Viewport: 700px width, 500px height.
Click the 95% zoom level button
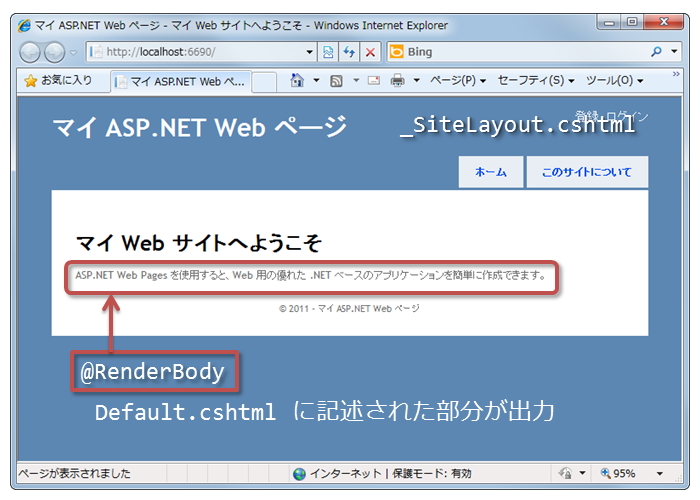618,473
